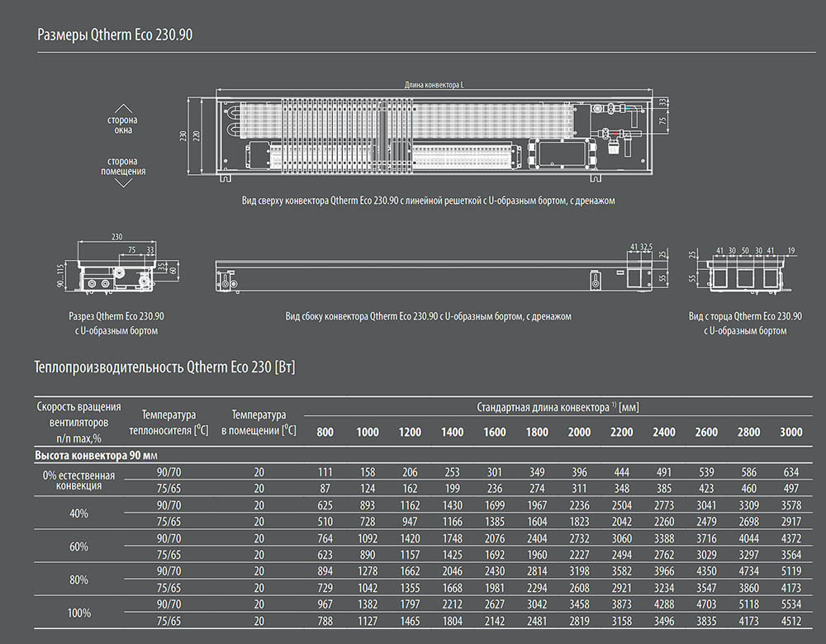The image size is (826, 644).
Task: Click the cell value 4372
Action: tap(791, 538)
